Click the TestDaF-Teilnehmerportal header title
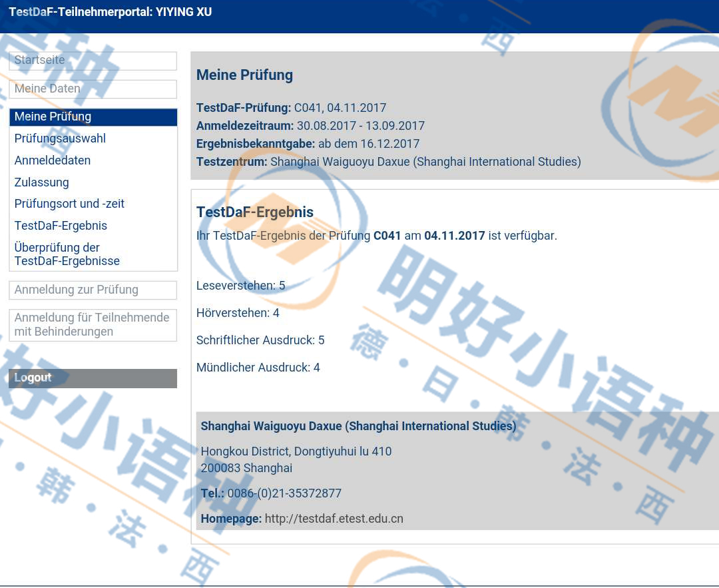Image resolution: width=719 pixels, height=588 pixels. point(110,12)
